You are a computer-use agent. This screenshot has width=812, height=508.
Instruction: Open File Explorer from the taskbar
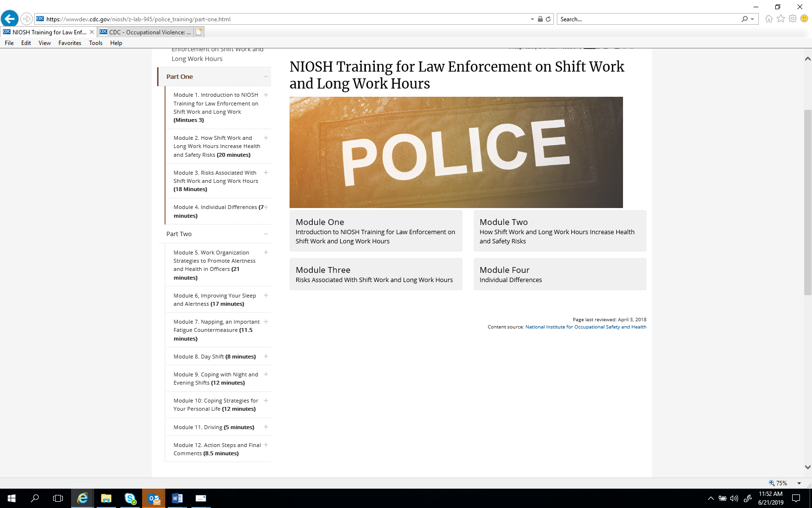point(106,498)
